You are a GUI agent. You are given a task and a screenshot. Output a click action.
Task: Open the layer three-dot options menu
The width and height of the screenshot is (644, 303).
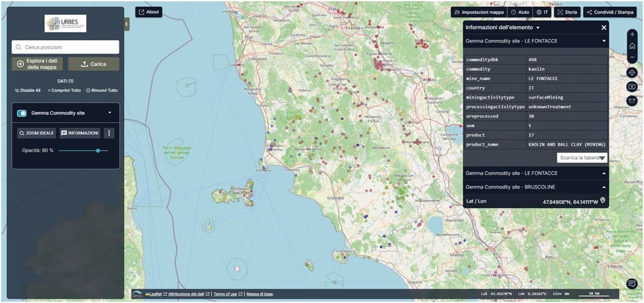point(109,133)
